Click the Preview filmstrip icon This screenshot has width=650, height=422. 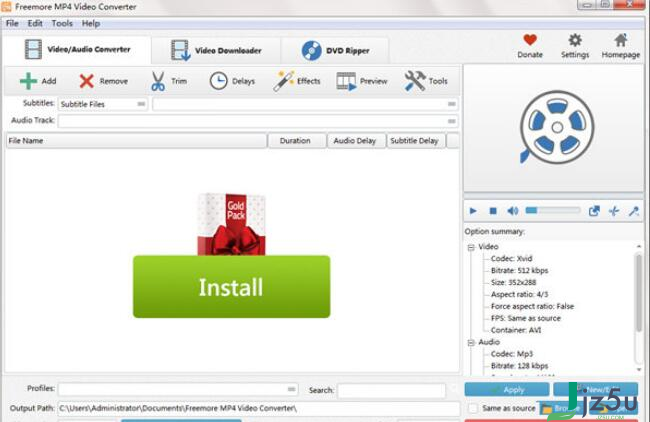pyautogui.click(x=346, y=81)
